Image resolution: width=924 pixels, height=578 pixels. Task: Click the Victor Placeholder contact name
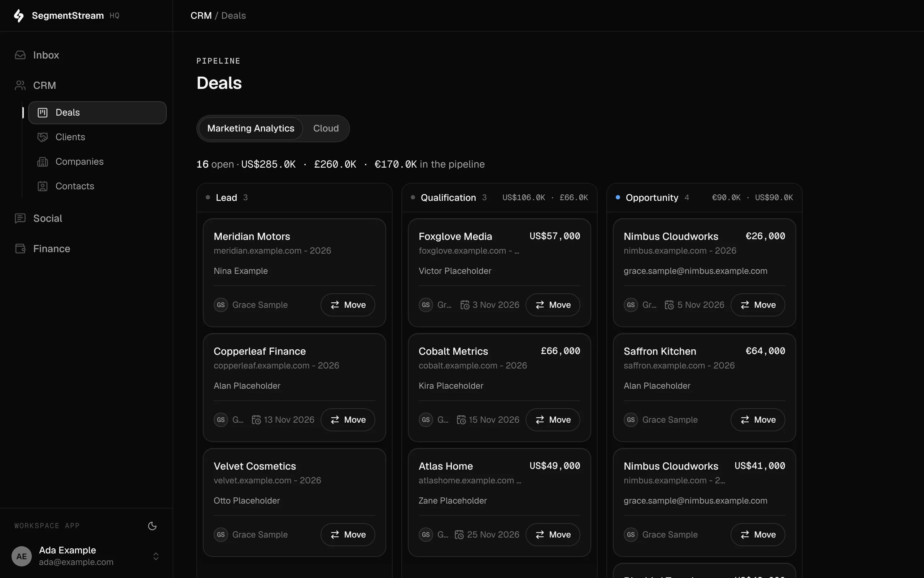(x=455, y=271)
